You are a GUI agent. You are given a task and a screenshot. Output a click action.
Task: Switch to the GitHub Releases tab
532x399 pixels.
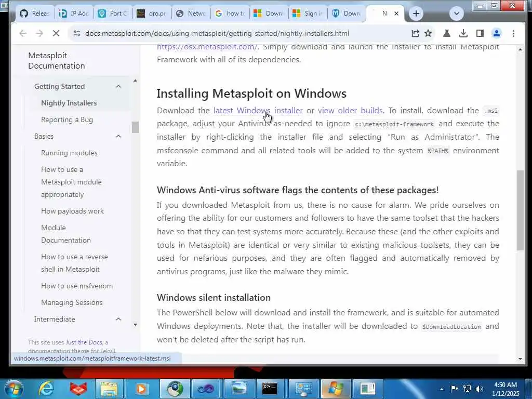35,14
